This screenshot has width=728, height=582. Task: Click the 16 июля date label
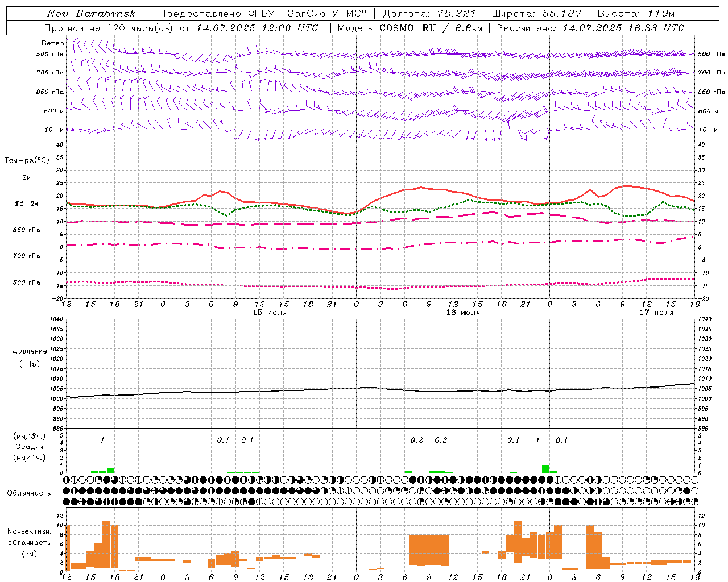pyautogui.click(x=463, y=313)
